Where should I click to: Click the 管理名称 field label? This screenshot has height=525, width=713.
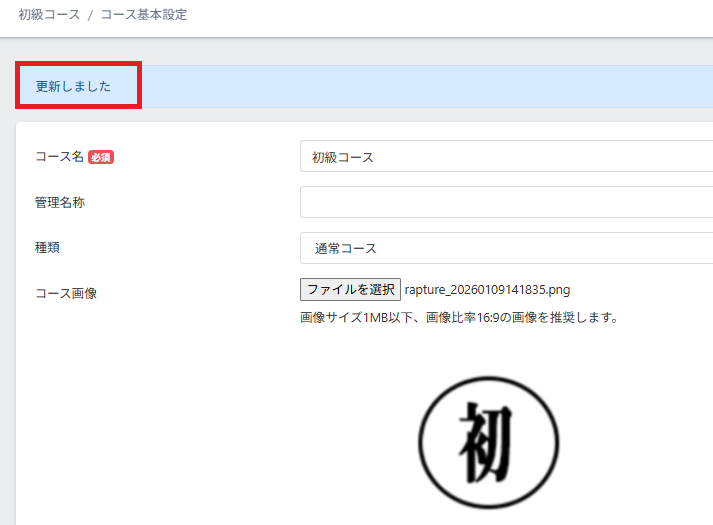(x=60, y=203)
